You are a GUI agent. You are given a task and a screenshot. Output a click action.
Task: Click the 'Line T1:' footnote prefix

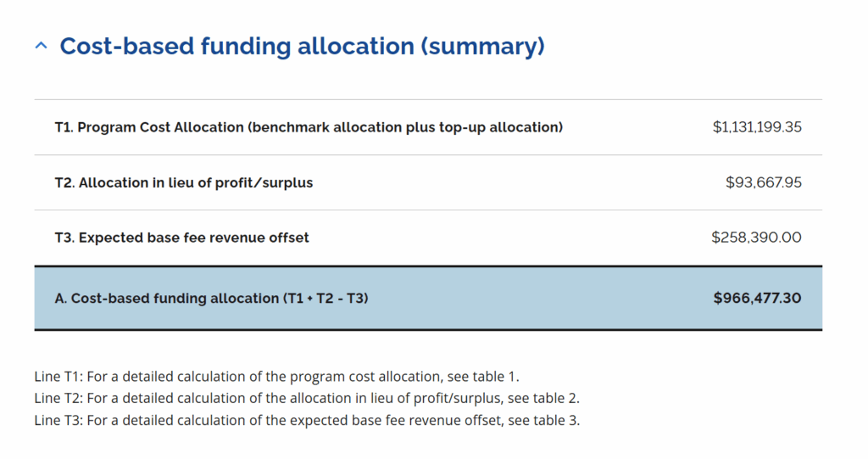pos(58,377)
